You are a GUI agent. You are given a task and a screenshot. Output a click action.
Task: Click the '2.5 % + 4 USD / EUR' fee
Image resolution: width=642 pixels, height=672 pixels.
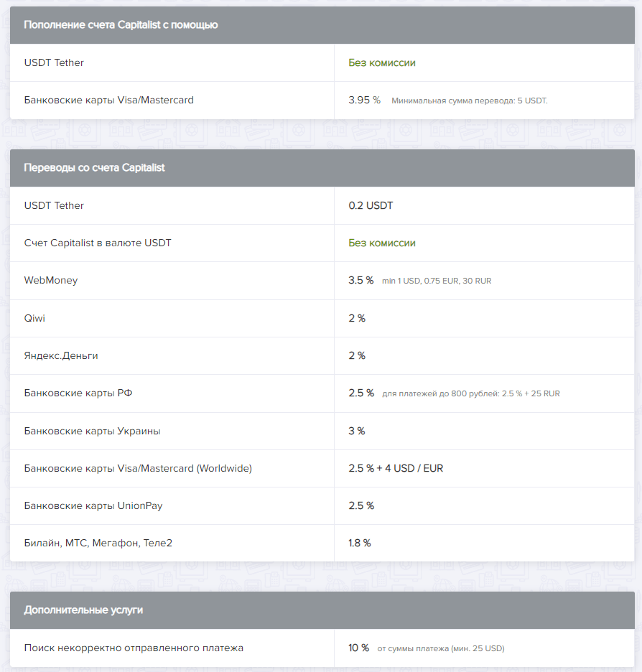click(396, 468)
